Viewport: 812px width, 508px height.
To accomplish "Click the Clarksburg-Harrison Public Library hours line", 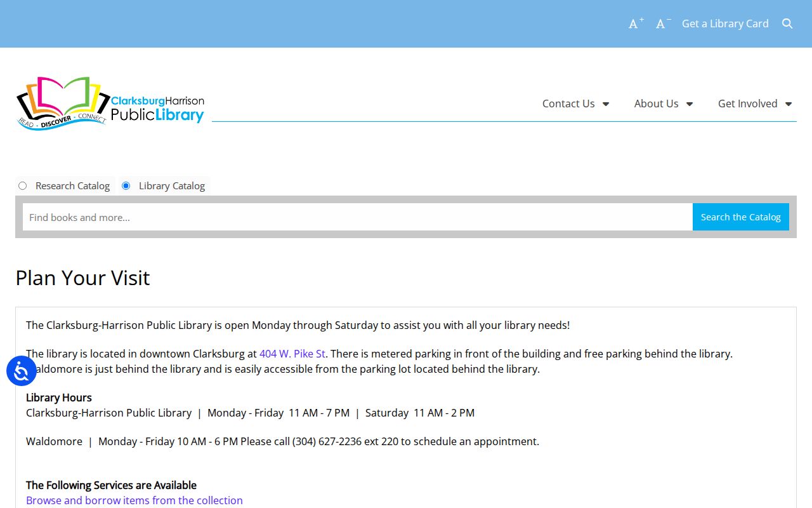I will 250,413.
